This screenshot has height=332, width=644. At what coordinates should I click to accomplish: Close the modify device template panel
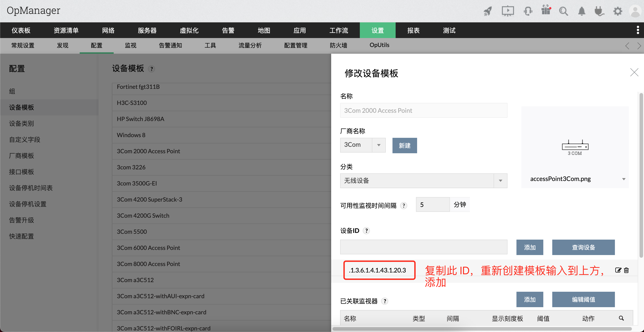tap(634, 72)
